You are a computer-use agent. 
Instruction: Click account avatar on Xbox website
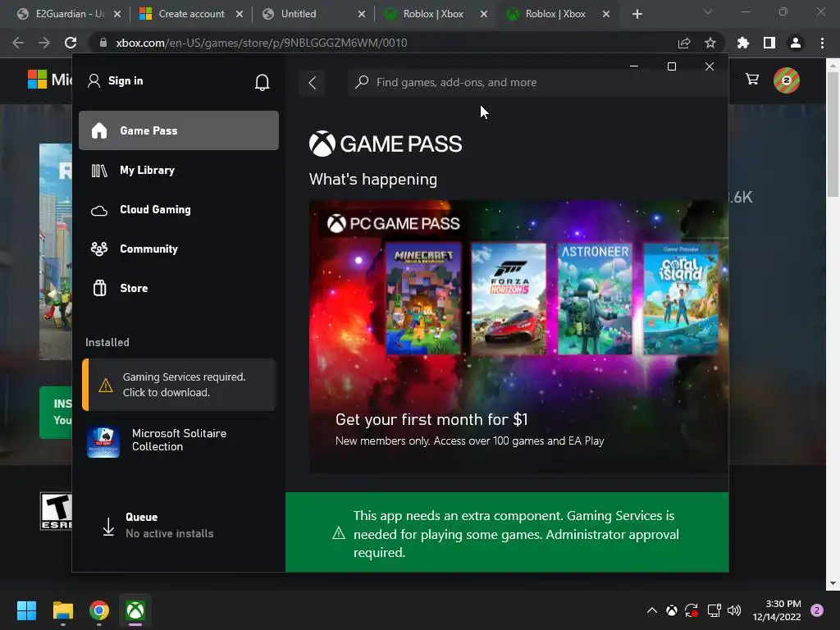click(787, 80)
